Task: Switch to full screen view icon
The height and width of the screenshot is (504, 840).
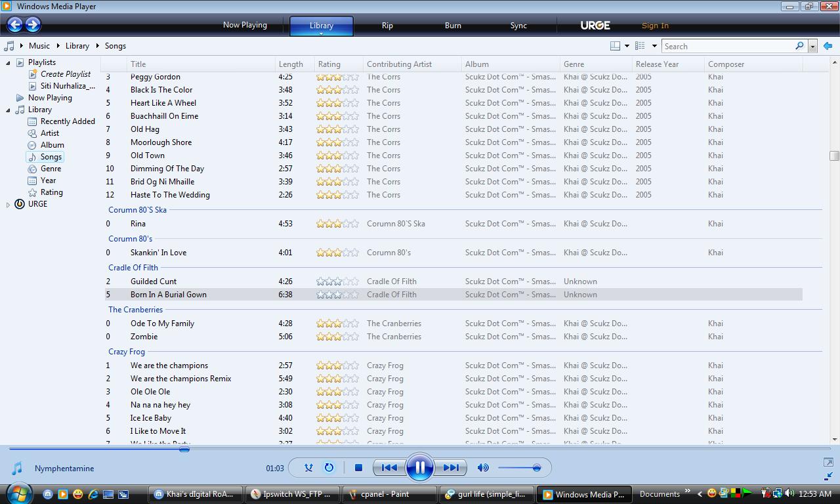Action: point(828,463)
